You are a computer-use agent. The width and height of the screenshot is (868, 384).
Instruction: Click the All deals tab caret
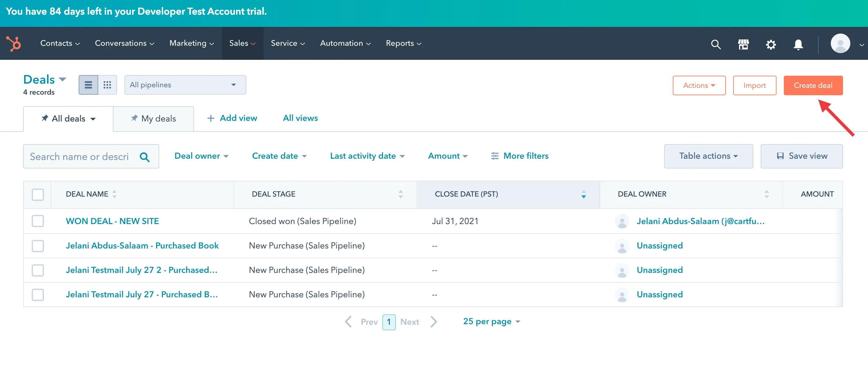coord(93,119)
